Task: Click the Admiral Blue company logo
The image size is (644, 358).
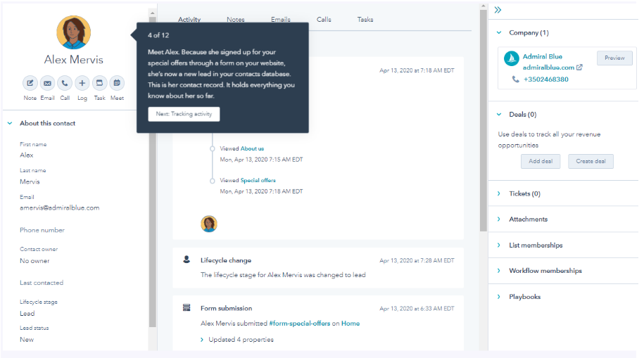Action: pos(512,58)
